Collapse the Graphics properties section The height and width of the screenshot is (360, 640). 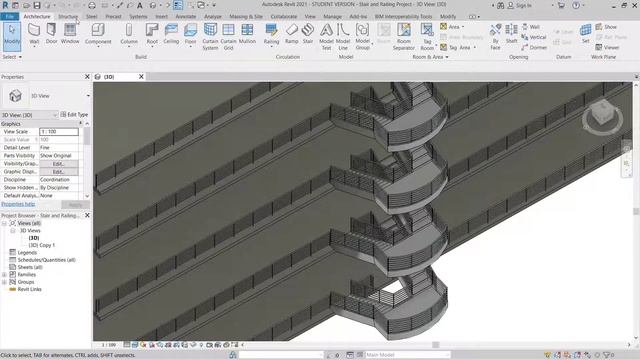(80, 123)
